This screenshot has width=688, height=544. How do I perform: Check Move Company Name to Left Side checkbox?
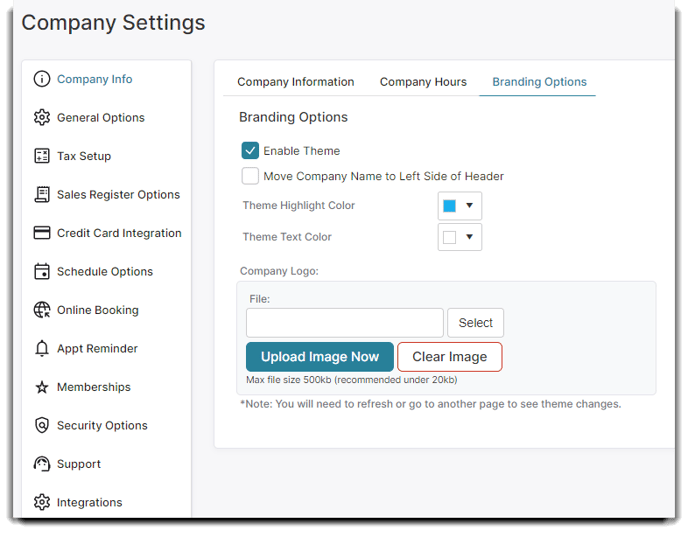click(250, 176)
